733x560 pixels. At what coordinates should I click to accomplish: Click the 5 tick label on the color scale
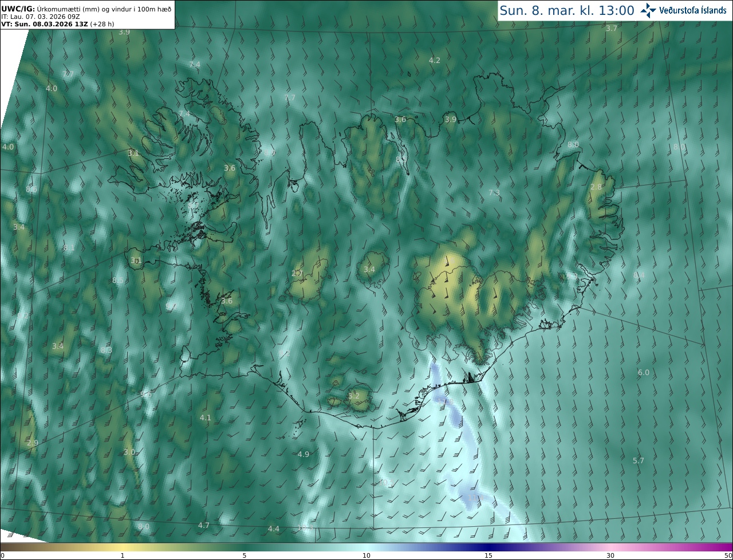click(245, 556)
